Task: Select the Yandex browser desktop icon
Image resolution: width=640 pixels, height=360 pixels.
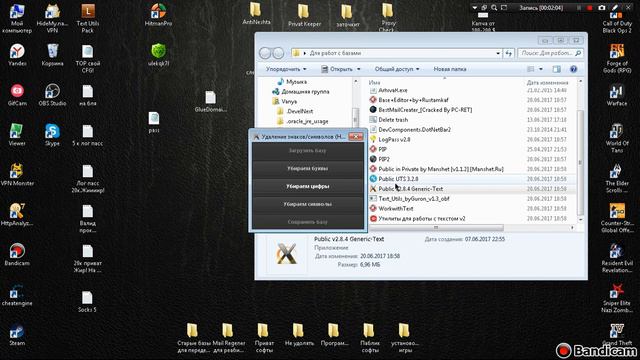Action: (x=17, y=55)
